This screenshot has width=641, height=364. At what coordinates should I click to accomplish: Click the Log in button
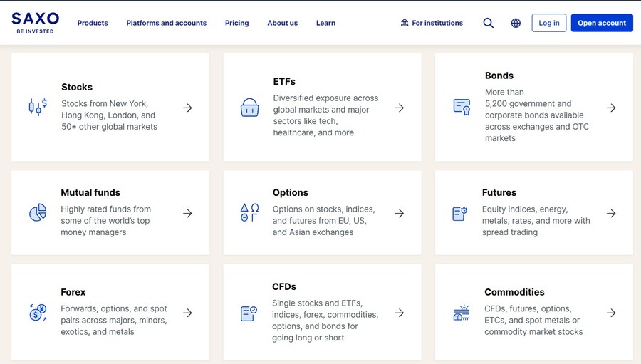[549, 23]
